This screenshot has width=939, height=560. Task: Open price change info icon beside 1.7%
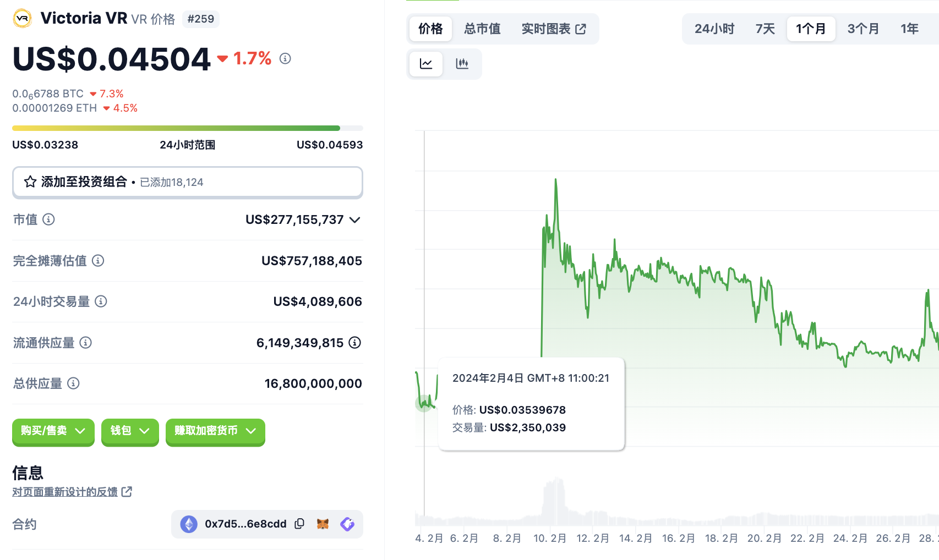285,58
